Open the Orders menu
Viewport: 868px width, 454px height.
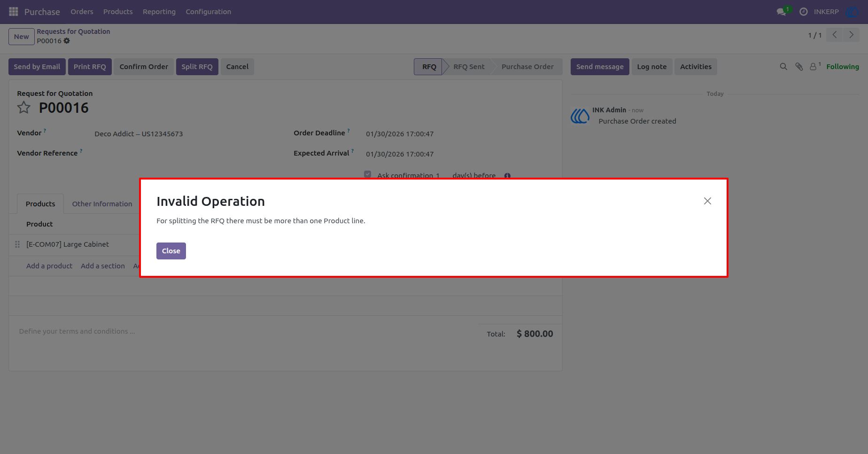[x=82, y=12]
